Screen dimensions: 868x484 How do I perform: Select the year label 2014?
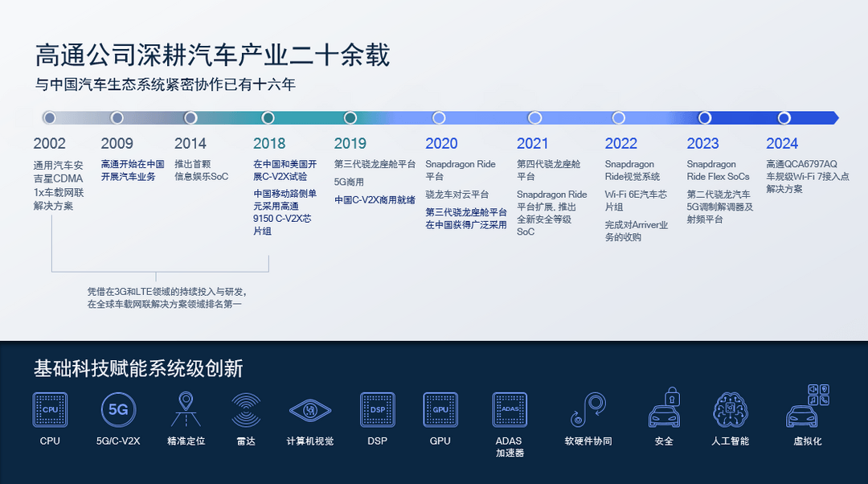click(x=190, y=144)
